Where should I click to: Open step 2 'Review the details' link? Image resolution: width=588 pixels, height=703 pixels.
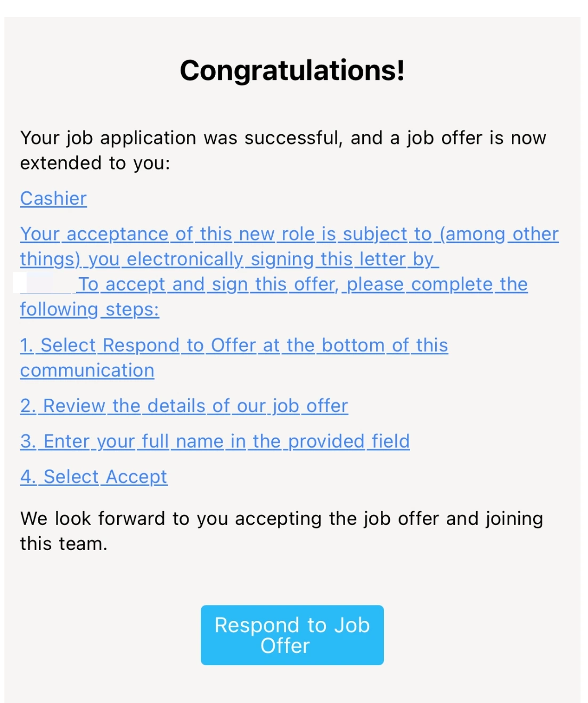click(184, 406)
